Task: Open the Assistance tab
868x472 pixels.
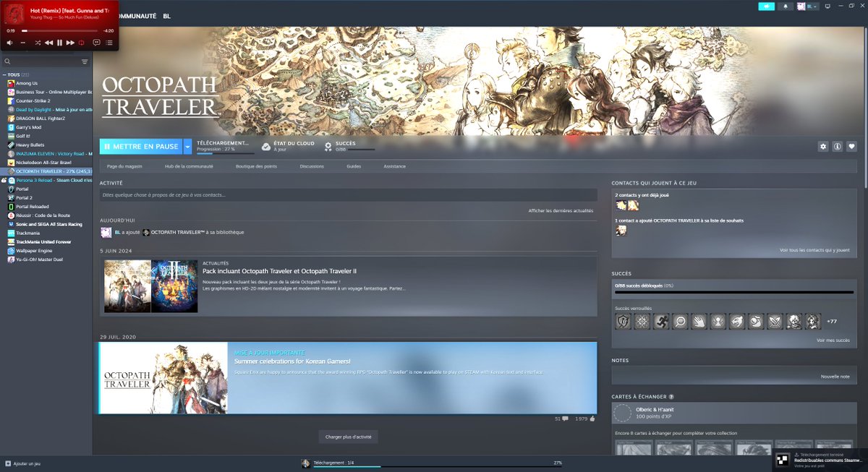Action: point(395,166)
